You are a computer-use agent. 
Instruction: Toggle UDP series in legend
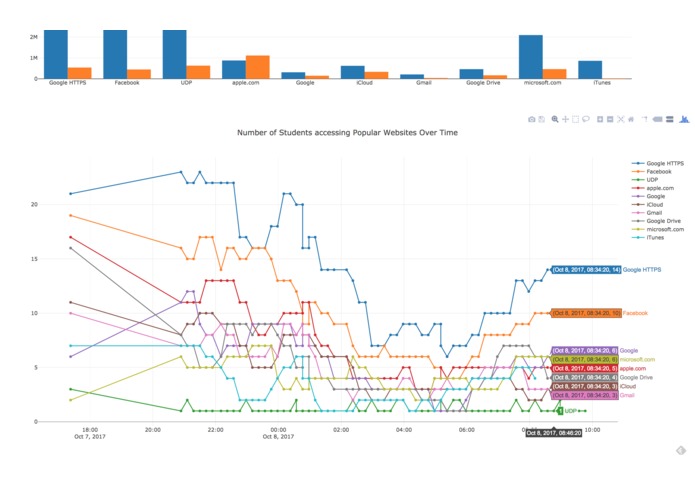click(645, 180)
